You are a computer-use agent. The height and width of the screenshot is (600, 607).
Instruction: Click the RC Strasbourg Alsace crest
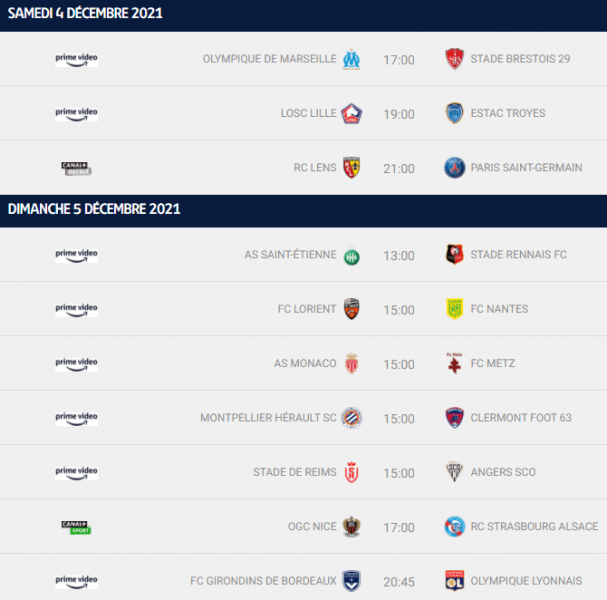455,526
